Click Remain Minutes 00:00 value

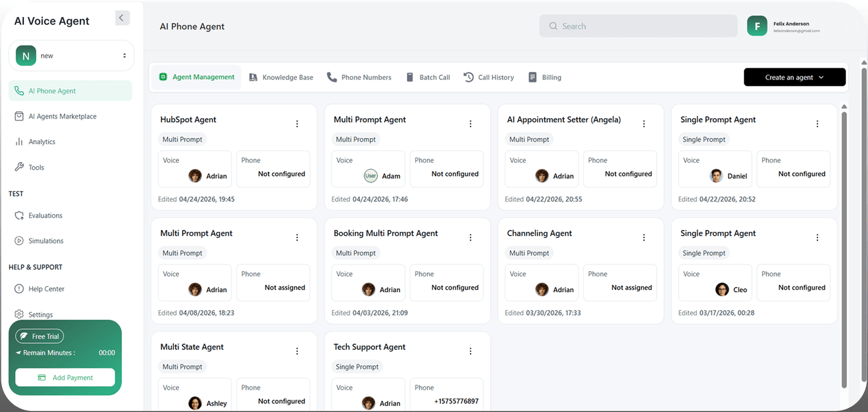[107, 353]
